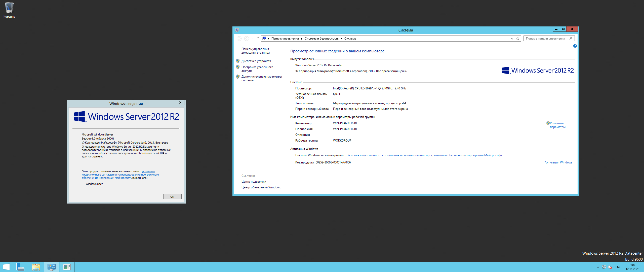
Task: Click the Windows Start button
Action: (6, 267)
